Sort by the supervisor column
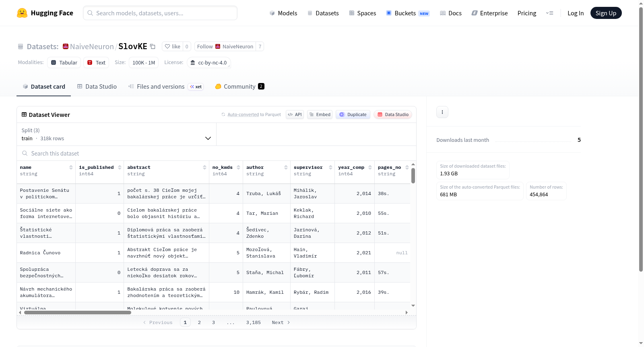 (330, 167)
